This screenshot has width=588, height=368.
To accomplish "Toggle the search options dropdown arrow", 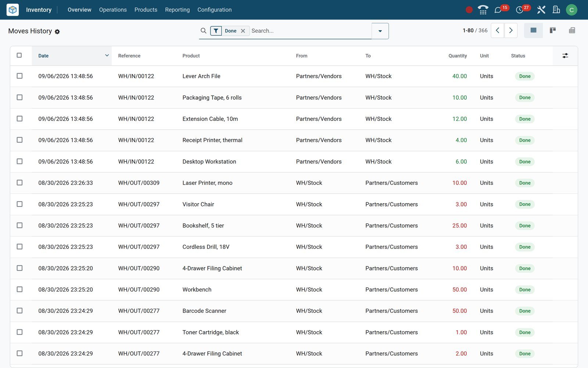I will (x=380, y=31).
